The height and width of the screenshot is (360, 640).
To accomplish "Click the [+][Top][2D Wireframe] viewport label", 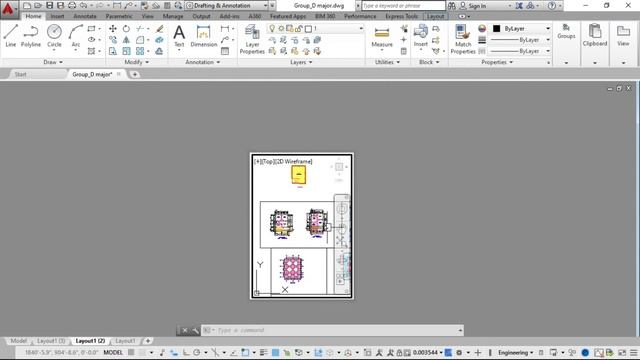I will [x=283, y=162].
